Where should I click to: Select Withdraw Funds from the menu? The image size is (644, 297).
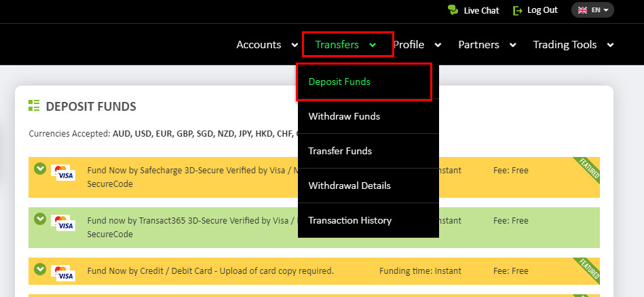click(344, 116)
